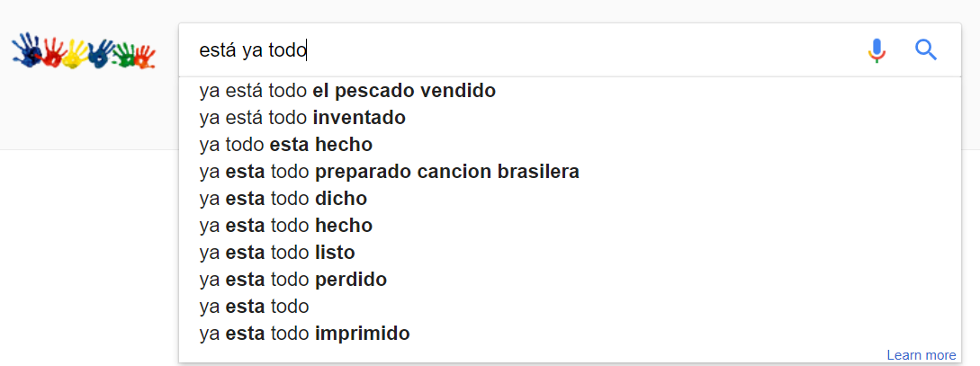The height and width of the screenshot is (366, 980).
Task: Select "ya esta todo preparado cancion brasilera"
Action: click(389, 172)
